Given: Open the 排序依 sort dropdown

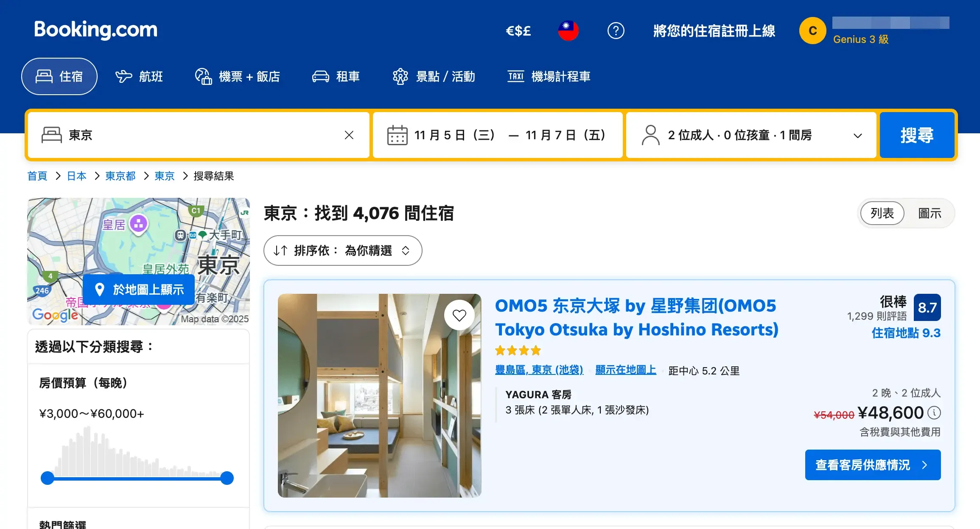Looking at the screenshot, I should point(342,250).
